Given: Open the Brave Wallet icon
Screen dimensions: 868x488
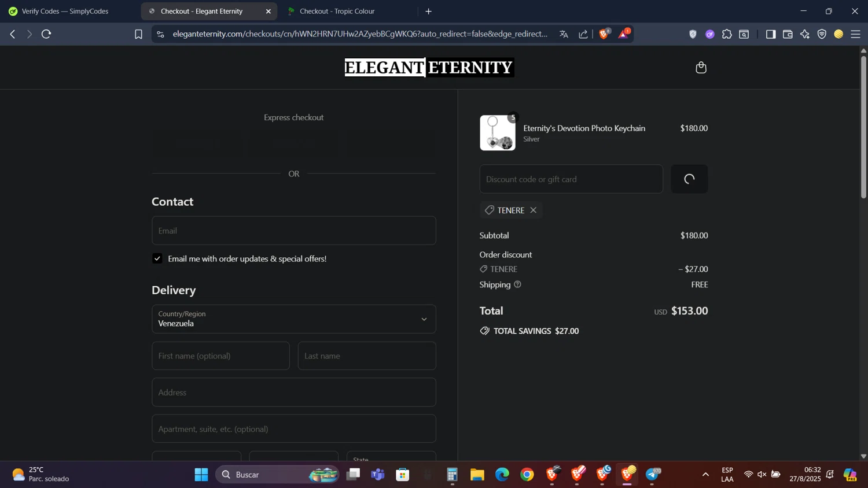Looking at the screenshot, I should [788, 34].
